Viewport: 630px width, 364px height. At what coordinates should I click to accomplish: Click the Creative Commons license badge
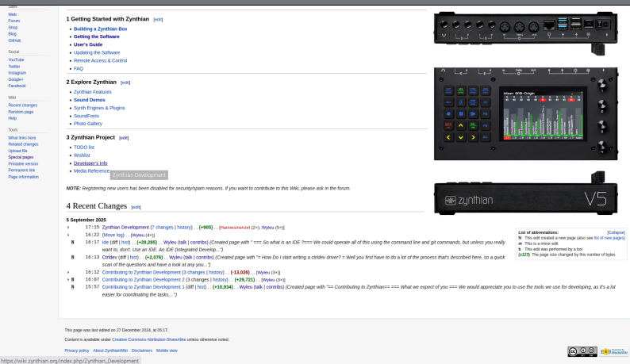[x=582, y=351]
